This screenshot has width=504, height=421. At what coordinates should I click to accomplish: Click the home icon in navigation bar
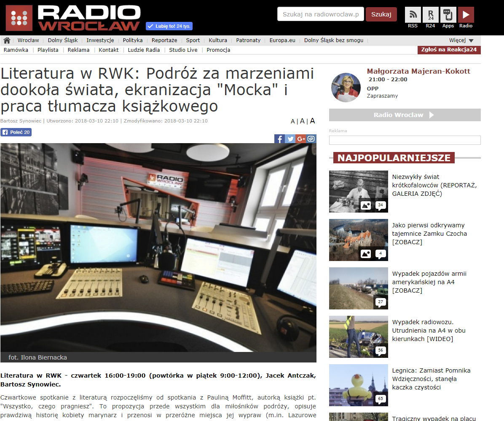7,40
